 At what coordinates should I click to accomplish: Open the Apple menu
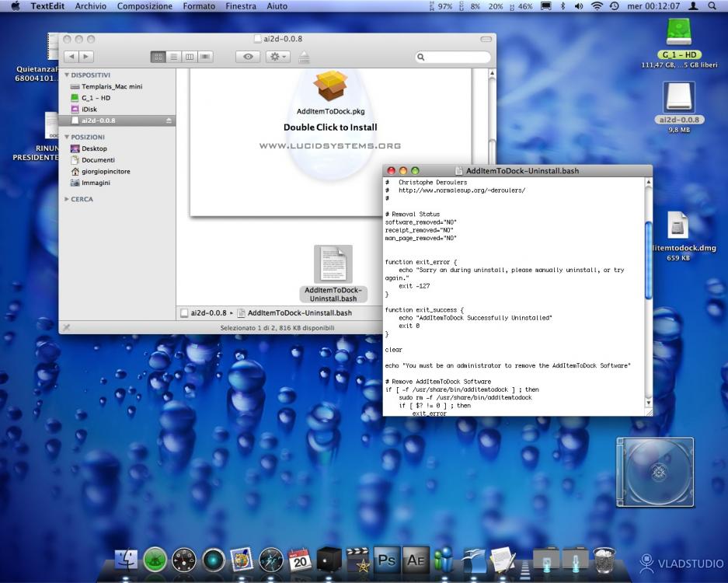(x=16, y=6)
